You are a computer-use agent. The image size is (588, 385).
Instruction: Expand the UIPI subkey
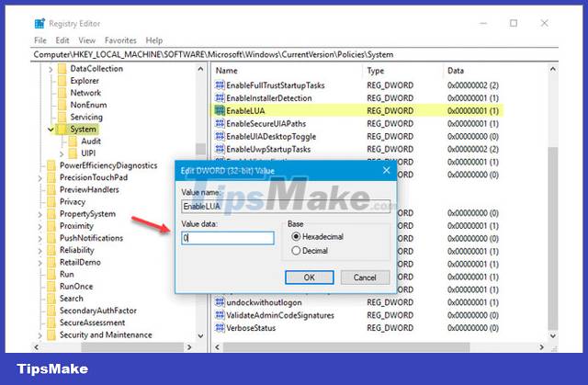[x=62, y=153]
